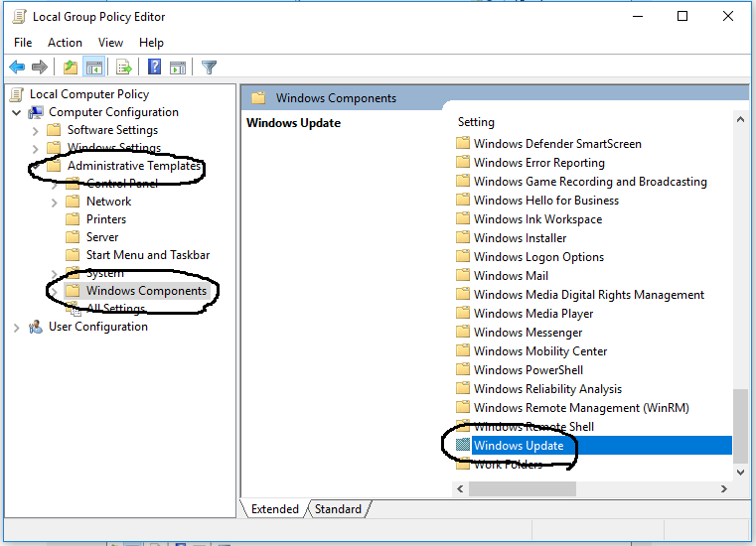Collapse the Computer Configuration node
The image size is (756, 546).
pyautogui.click(x=17, y=113)
